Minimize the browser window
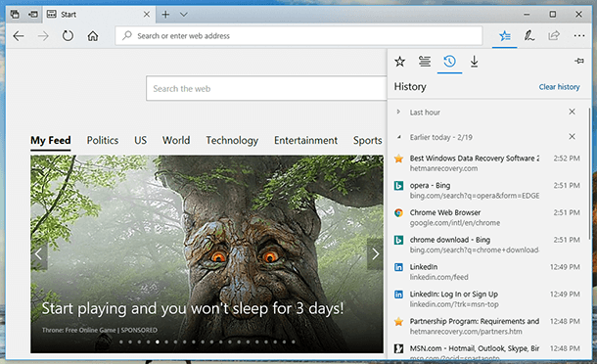597x364 pixels. pyautogui.click(x=527, y=15)
